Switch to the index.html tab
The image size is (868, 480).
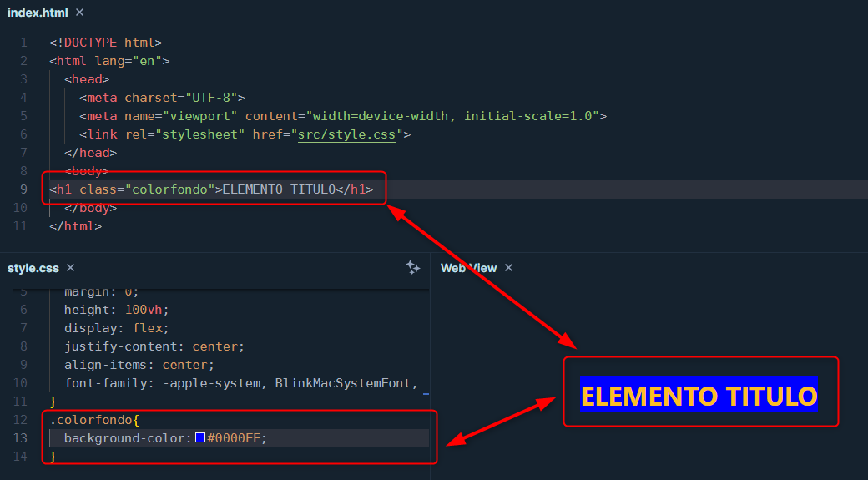tap(37, 13)
